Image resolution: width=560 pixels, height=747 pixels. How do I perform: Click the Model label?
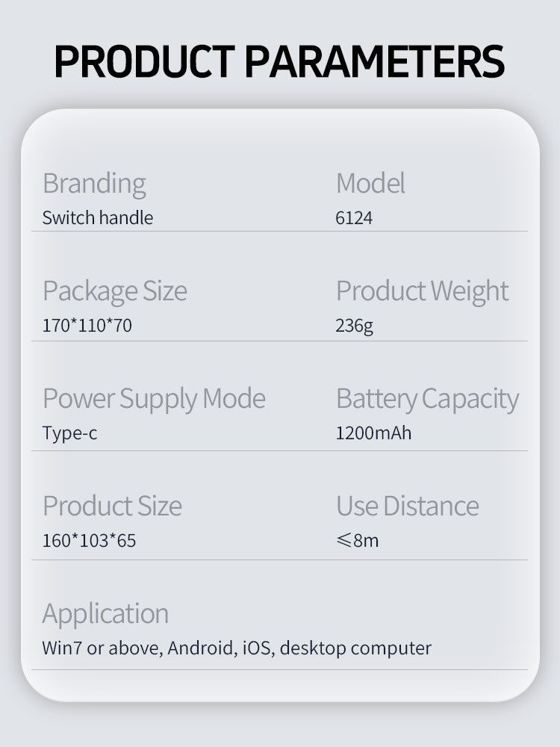[370, 183]
